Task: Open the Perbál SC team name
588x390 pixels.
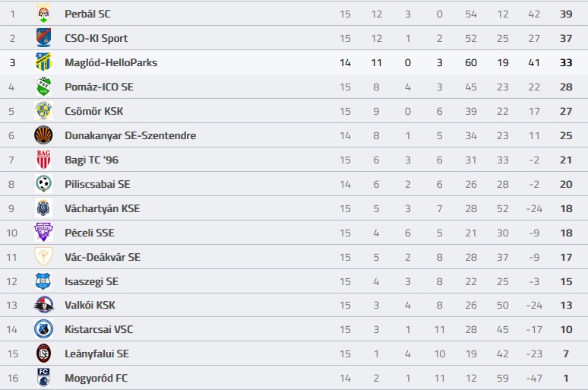Action: coord(88,14)
